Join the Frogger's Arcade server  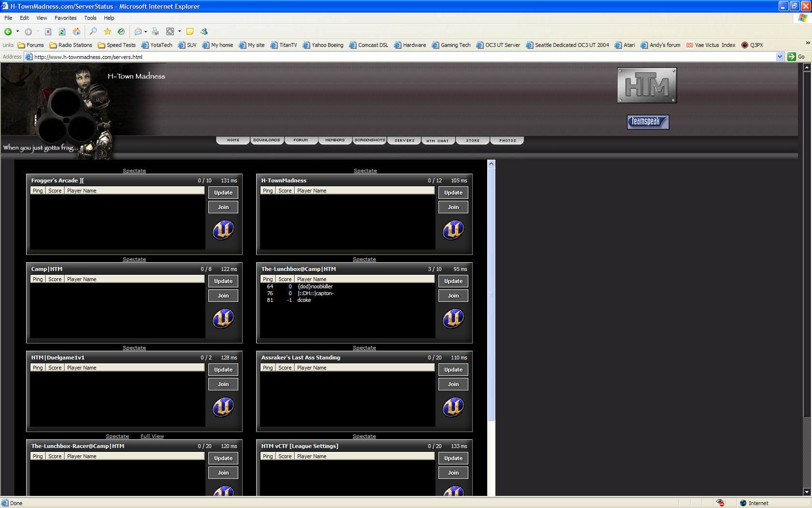pyautogui.click(x=223, y=207)
